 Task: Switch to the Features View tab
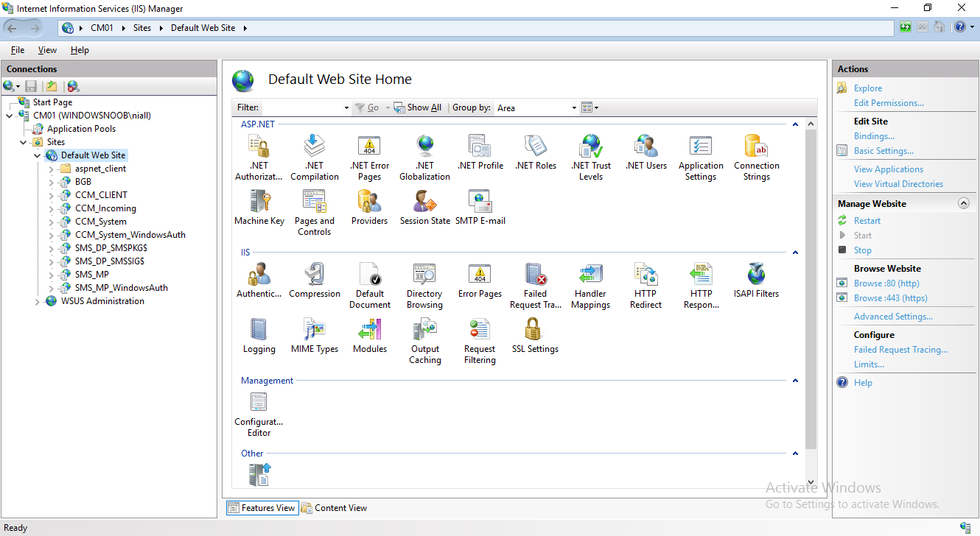pyautogui.click(x=262, y=508)
